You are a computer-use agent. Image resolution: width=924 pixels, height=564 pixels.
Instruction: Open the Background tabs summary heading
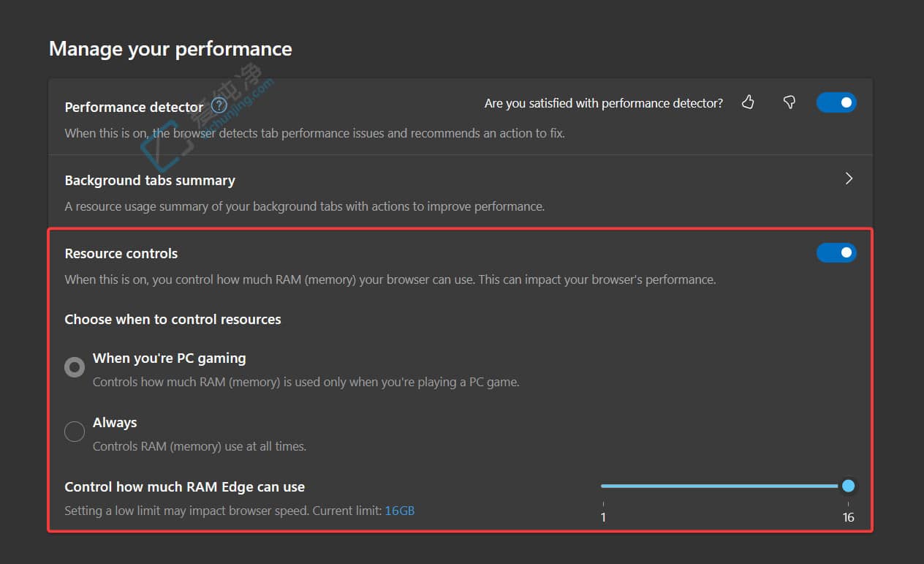pos(150,181)
